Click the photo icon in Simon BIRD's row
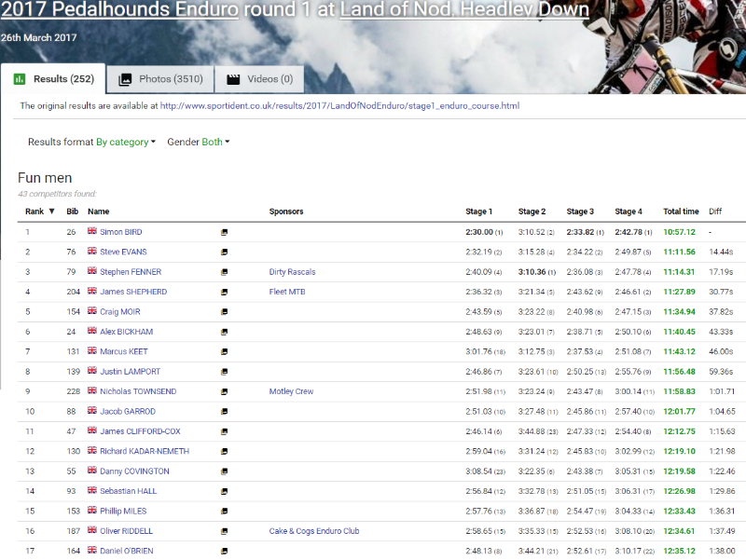The image size is (746, 560). 224,232
